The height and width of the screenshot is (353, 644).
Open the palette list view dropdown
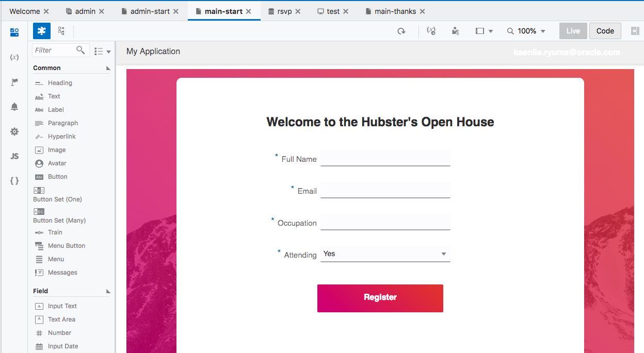[102, 51]
